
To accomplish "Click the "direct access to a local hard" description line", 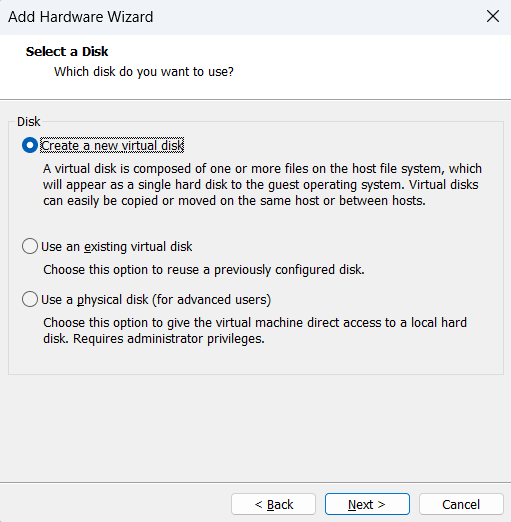I will tap(255, 323).
